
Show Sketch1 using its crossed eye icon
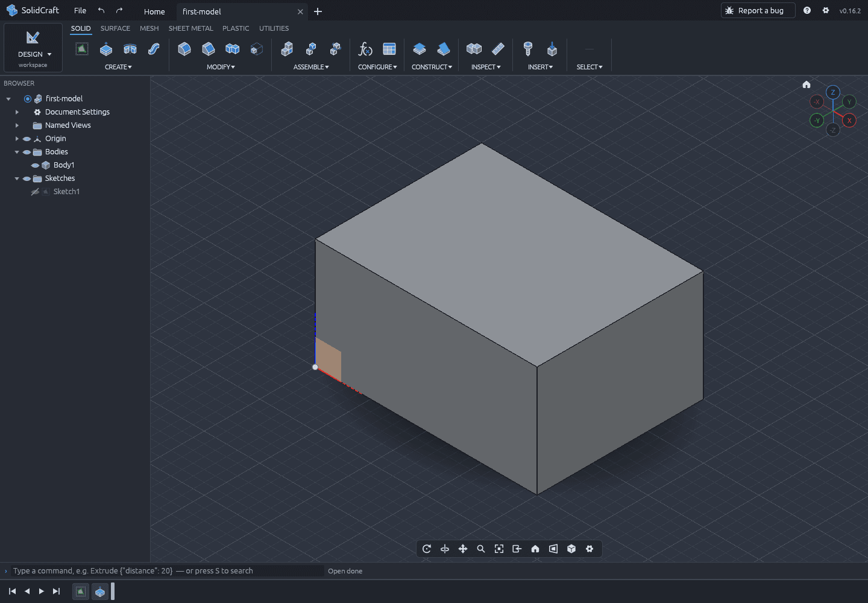pos(35,192)
